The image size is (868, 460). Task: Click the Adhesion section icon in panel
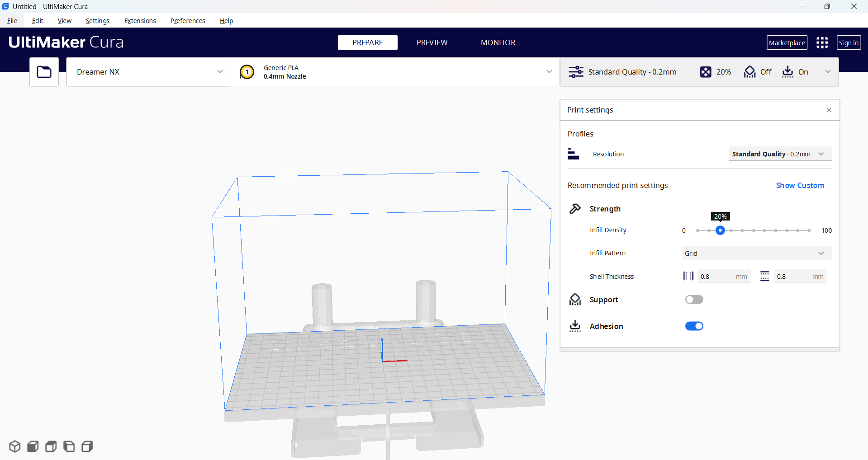[575, 326]
